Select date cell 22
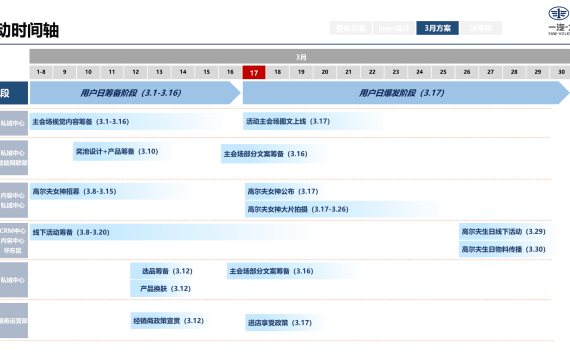Screen dimensions: 570x360 (372, 72)
